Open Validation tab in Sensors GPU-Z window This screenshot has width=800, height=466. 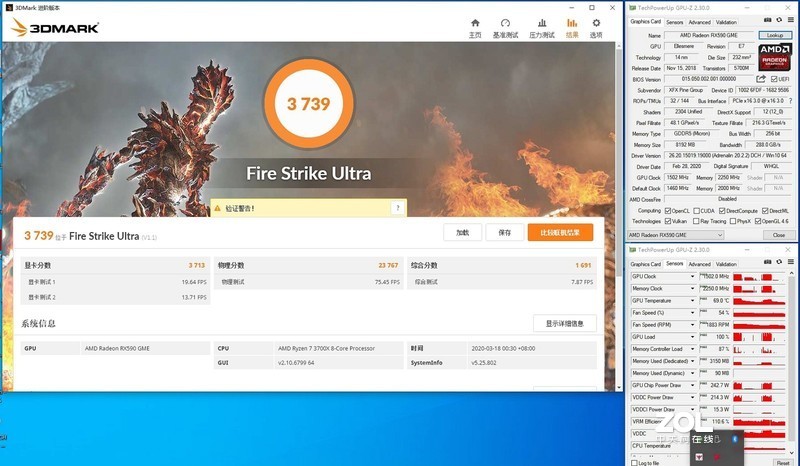click(726, 264)
